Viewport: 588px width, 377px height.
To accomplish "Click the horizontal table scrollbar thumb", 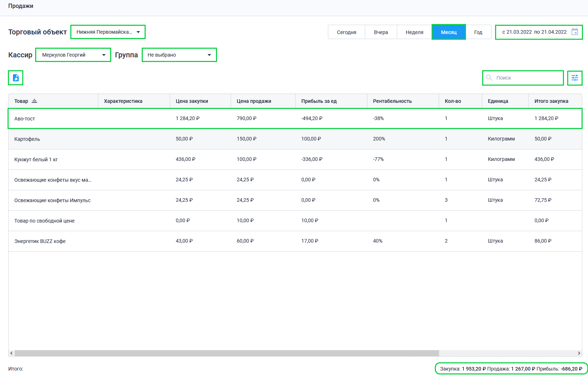I will tap(226, 353).
